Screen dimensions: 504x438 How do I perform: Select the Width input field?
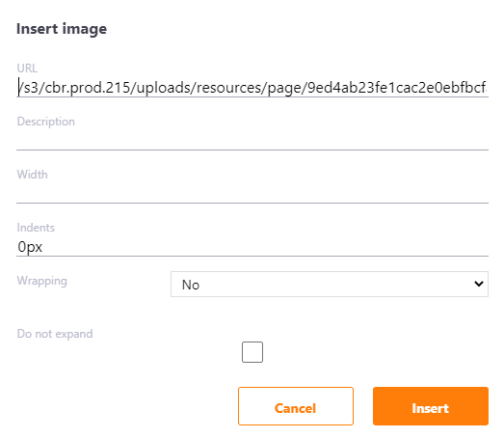(x=252, y=194)
